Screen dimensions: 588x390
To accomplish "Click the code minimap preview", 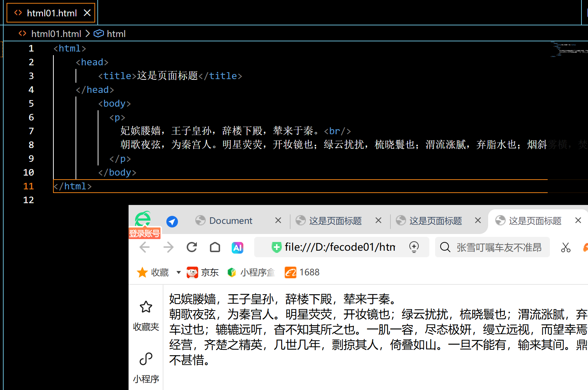I will [x=568, y=49].
